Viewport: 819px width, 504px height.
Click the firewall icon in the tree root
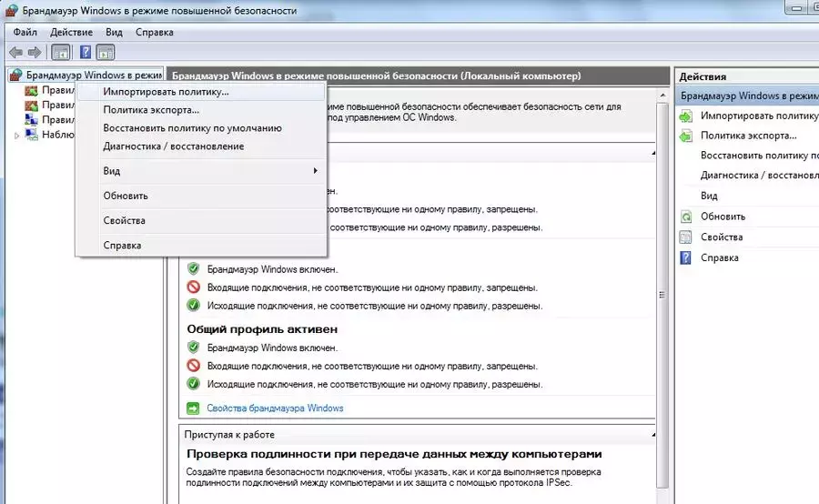[16, 76]
